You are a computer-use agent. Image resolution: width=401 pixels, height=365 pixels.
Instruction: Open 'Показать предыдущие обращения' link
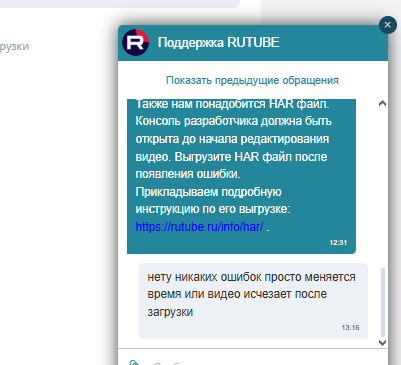click(252, 80)
